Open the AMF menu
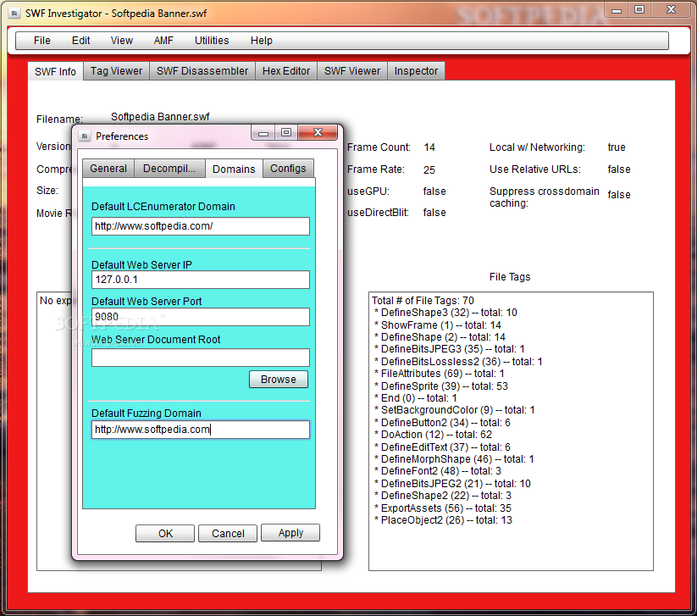 click(x=163, y=41)
